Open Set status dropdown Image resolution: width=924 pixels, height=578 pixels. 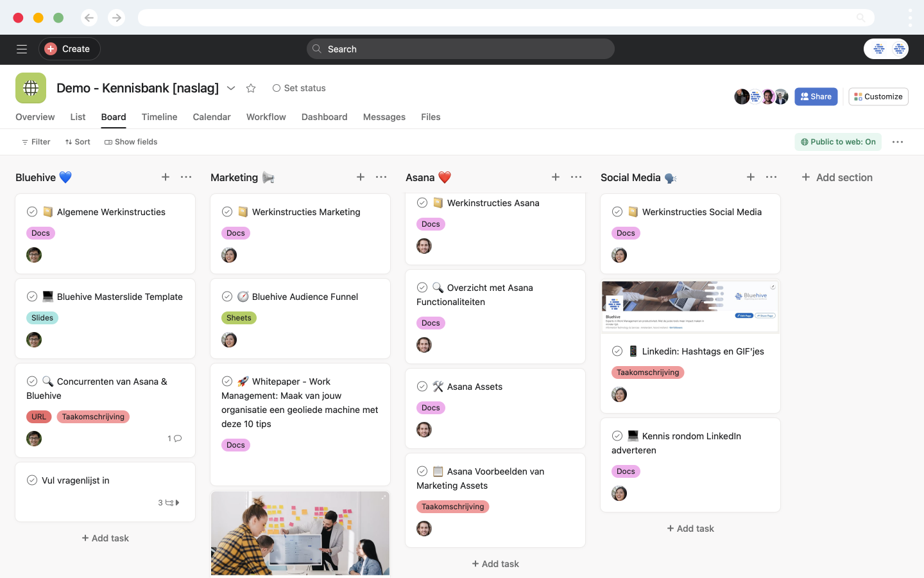point(299,88)
